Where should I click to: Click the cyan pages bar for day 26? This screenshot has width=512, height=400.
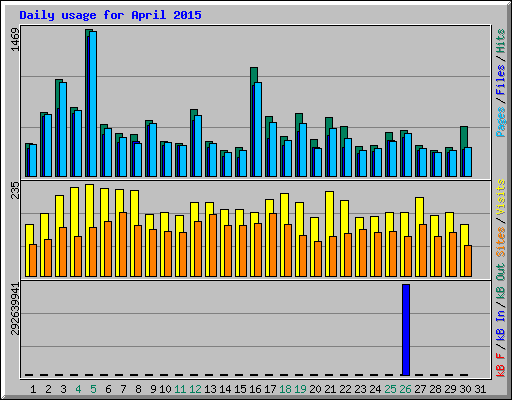point(408,155)
